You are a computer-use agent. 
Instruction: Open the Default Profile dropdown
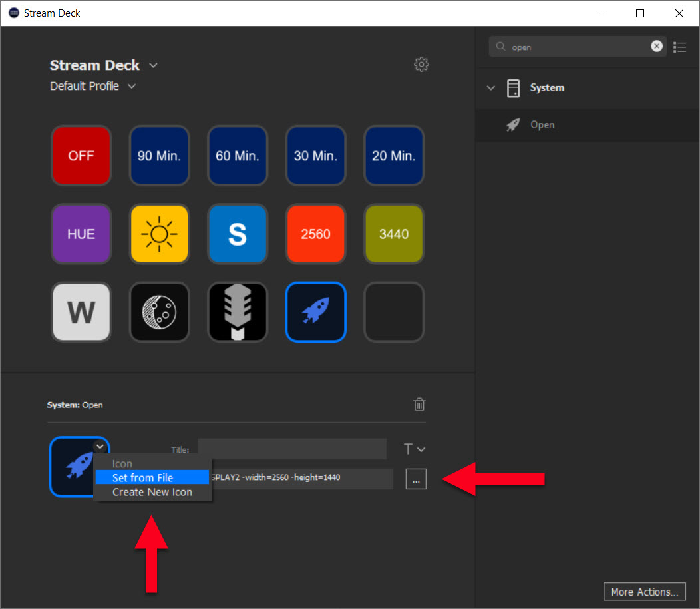pos(132,86)
